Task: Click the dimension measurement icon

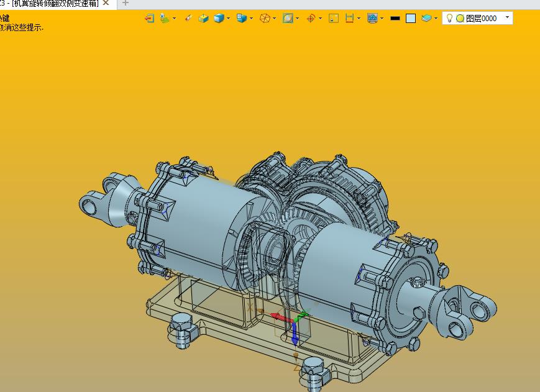Action: pyautogui.click(x=350, y=18)
